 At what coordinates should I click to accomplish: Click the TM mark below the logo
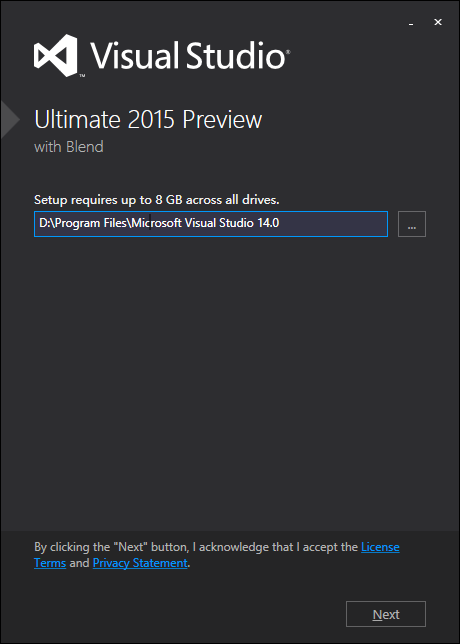82,76
